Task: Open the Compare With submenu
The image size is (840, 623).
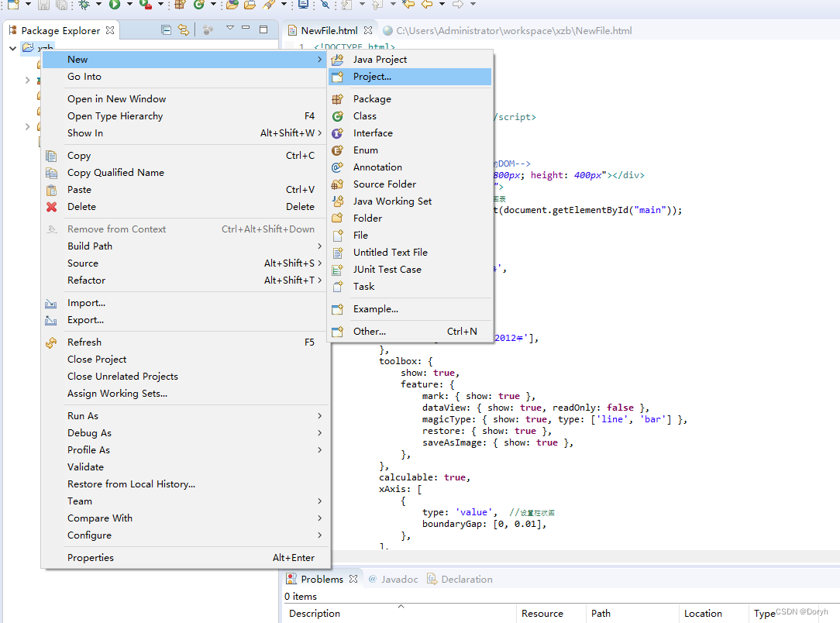Action: pyautogui.click(x=186, y=518)
